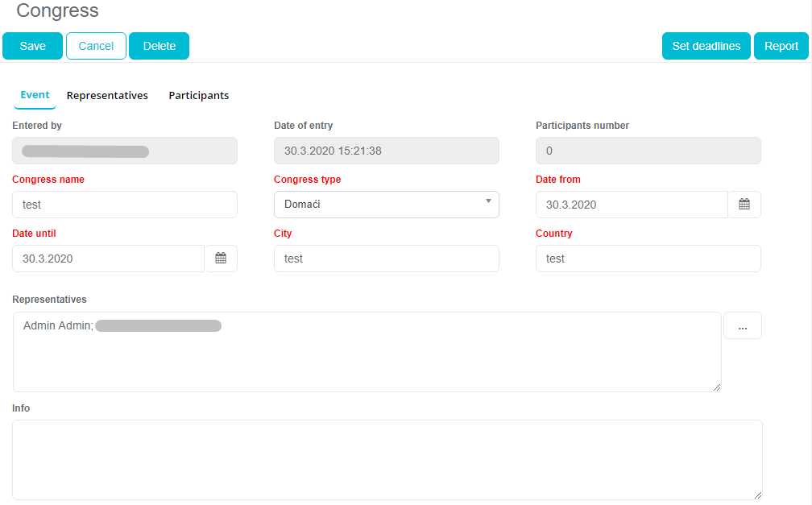Screen dimensions: 812x505
Task: Cancel editing the congress
Action: 96,46
